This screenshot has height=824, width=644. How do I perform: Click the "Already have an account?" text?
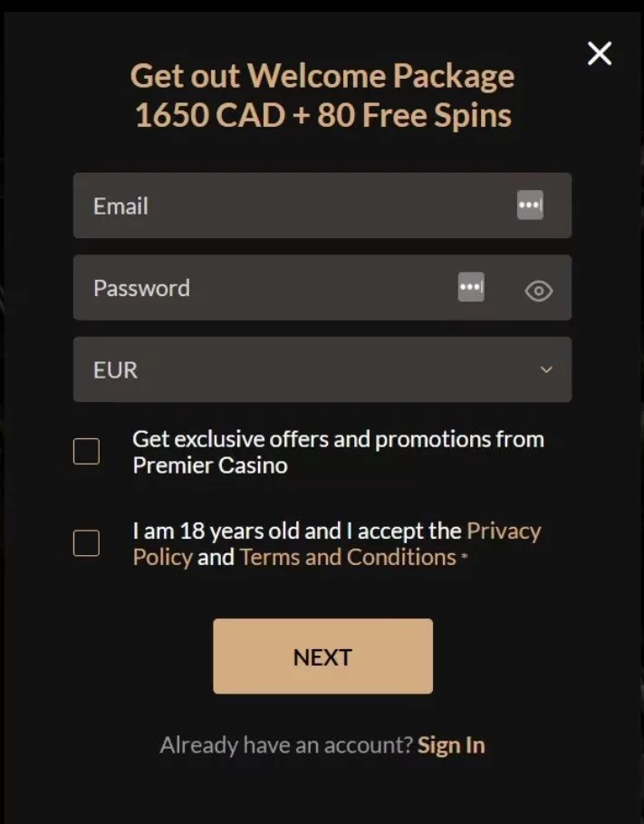[285, 745]
